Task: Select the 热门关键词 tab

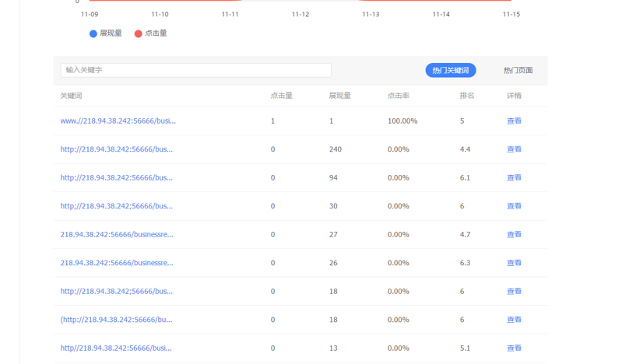Action: (451, 70)
